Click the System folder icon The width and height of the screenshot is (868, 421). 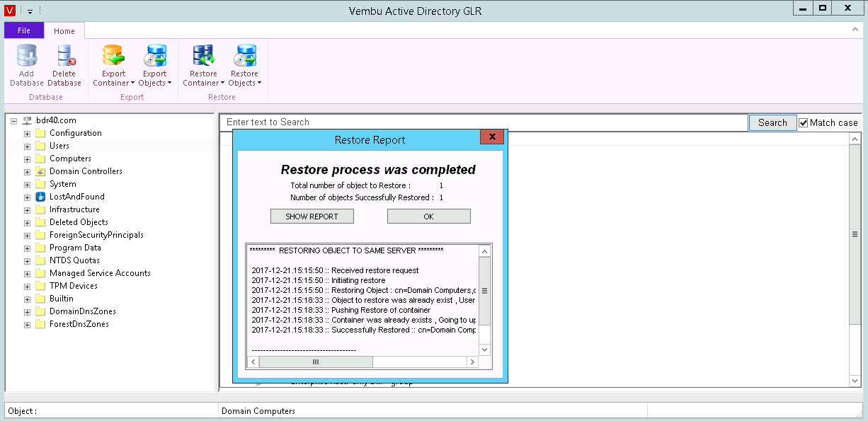click(40, 184)
